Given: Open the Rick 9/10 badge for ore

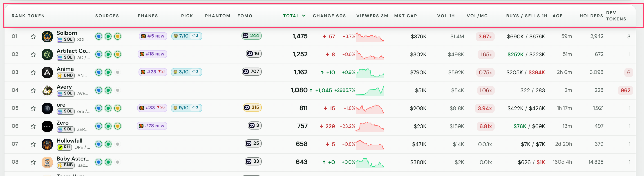Looking at the screenshot, I should click(x=186, y=108).
